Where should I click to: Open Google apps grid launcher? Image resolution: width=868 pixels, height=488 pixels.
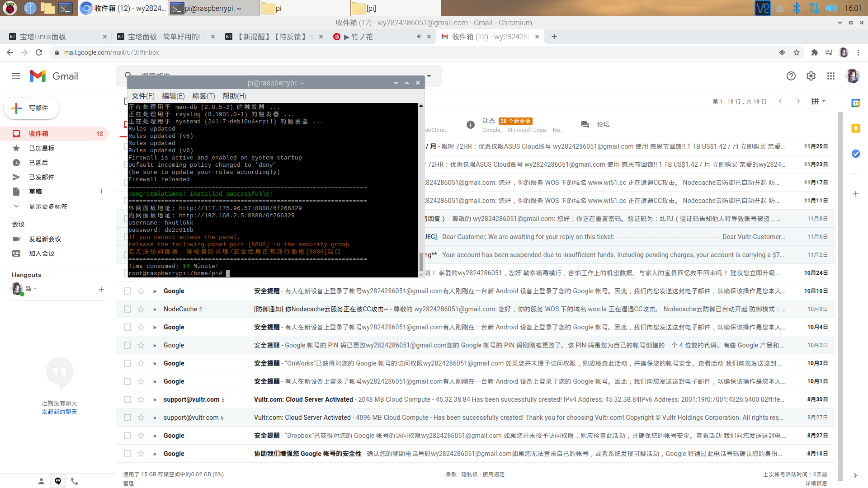(830, 76)
